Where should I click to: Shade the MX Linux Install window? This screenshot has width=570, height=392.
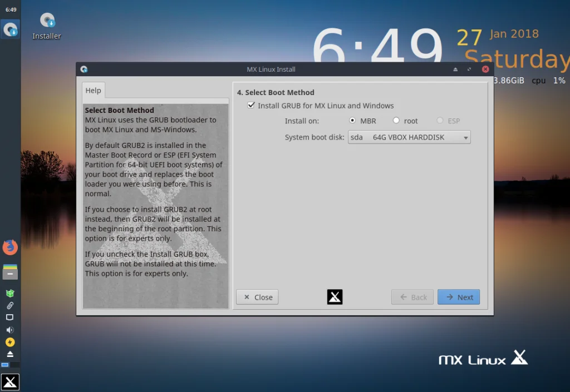click(x=455, y=70)
